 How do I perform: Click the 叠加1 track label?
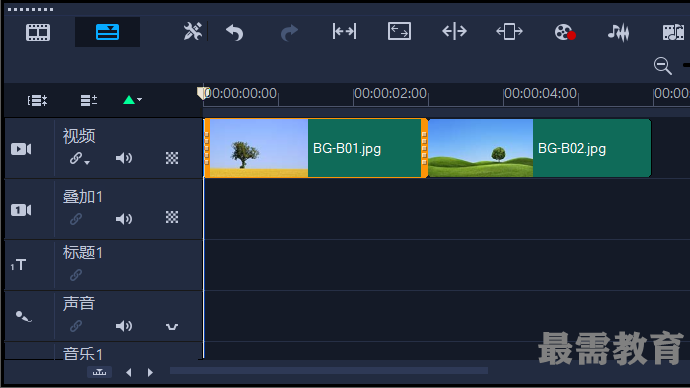83,197
